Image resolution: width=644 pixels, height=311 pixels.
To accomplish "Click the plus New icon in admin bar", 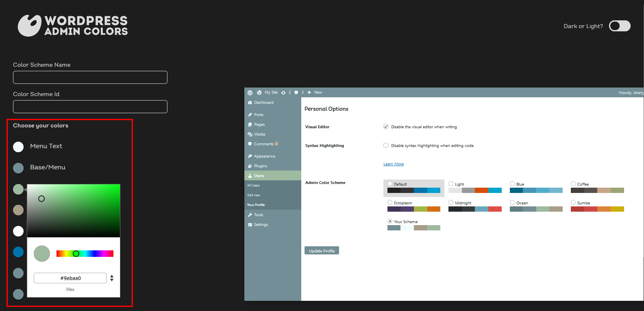I will (309, 93).
